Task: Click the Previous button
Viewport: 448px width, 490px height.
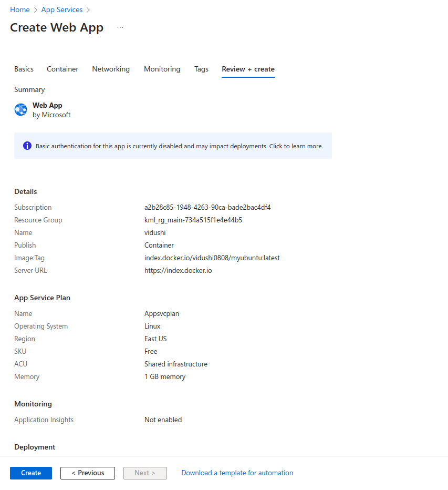Action: (x=88, y=473)
